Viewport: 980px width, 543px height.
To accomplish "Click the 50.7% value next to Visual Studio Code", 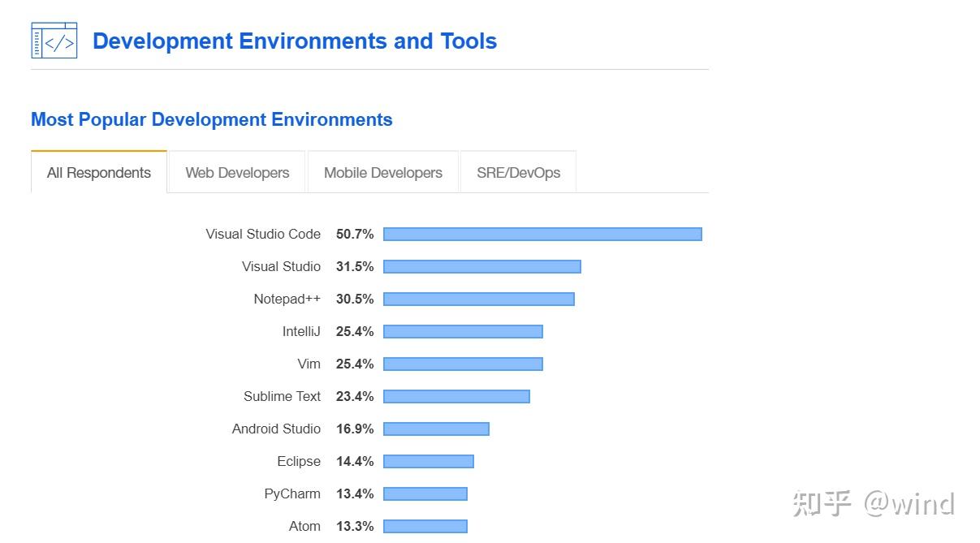I will point(355,234).
